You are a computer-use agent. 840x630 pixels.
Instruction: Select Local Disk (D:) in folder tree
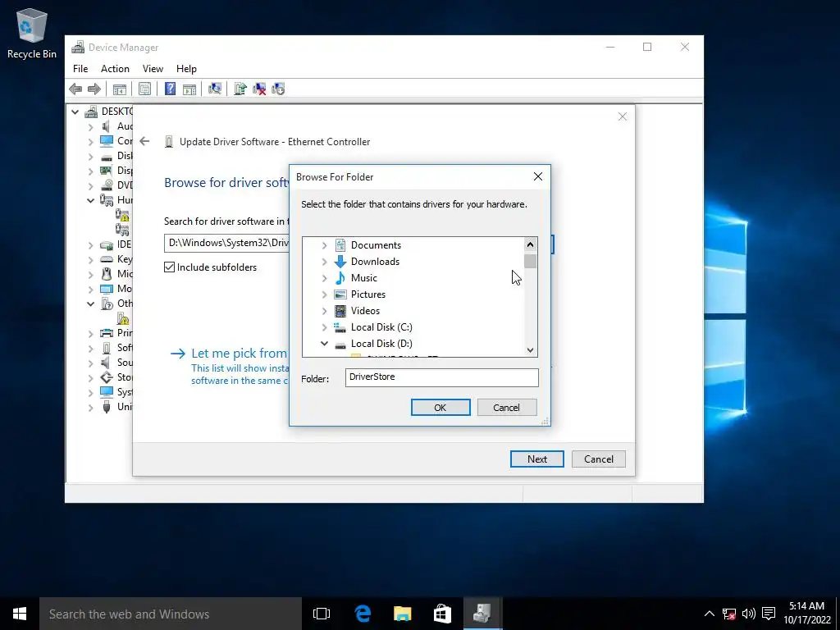click(x=381, y=344)
